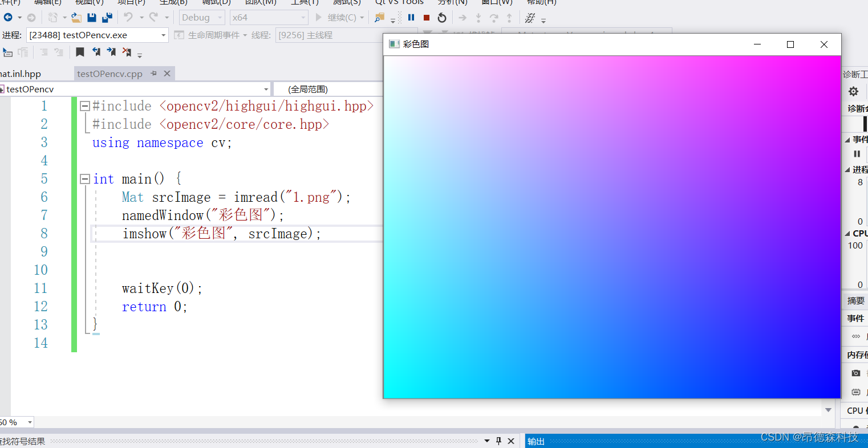This screenshot has height=448, width=868.
Task: Restart the debug session icon
Action: pos(442,18)
